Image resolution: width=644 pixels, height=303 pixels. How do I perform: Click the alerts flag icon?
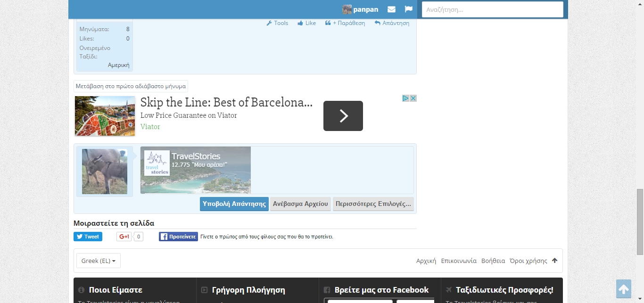coord(409,9)
